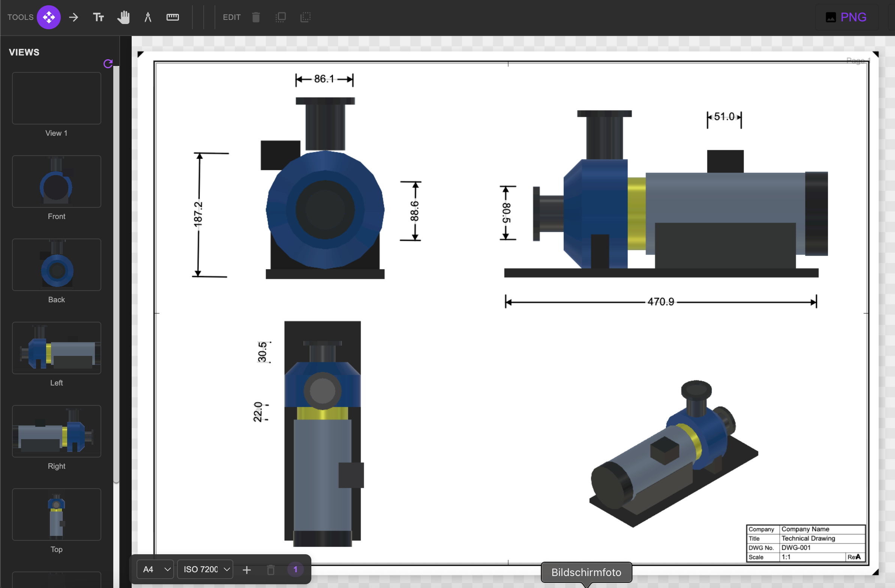Viewport: 895px width, 588px height.
Task: Click the page count badge showing 1
Action: pos(296,570)
